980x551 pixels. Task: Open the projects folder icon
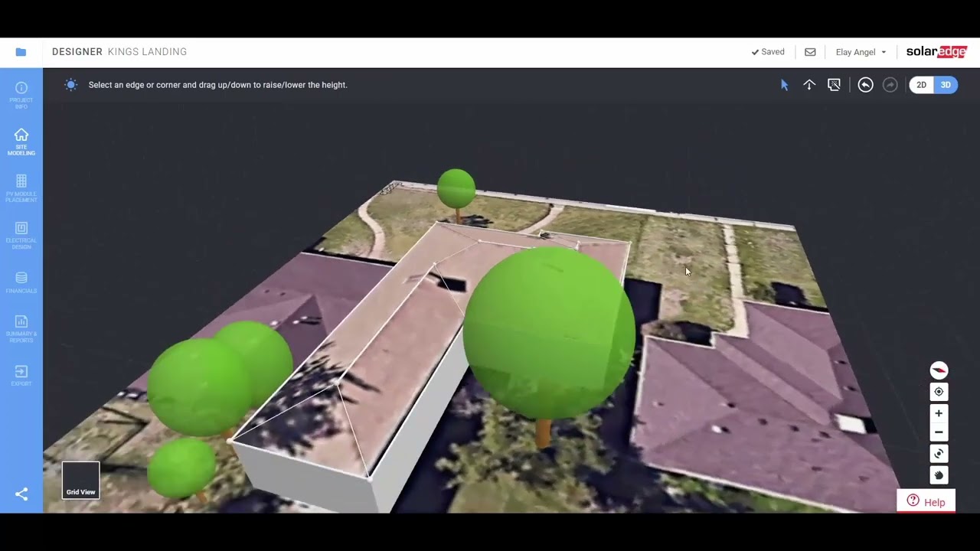pyautogui.click(x=21, y=52)
